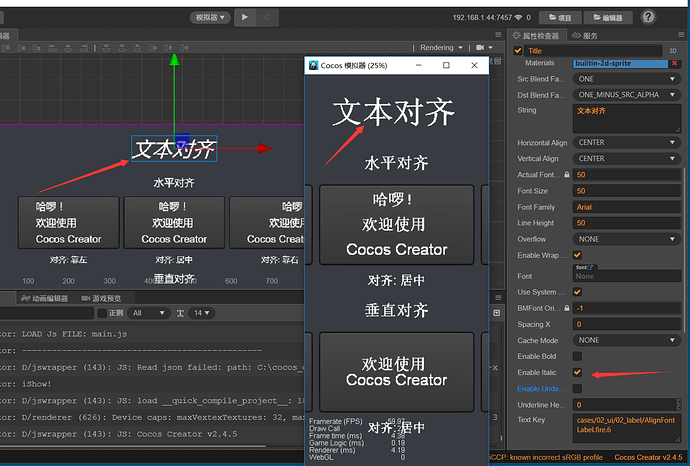Click the blue square gizmo handle in scene
The width and height of the screenshot is (690, 466).
tap(182, 141)
